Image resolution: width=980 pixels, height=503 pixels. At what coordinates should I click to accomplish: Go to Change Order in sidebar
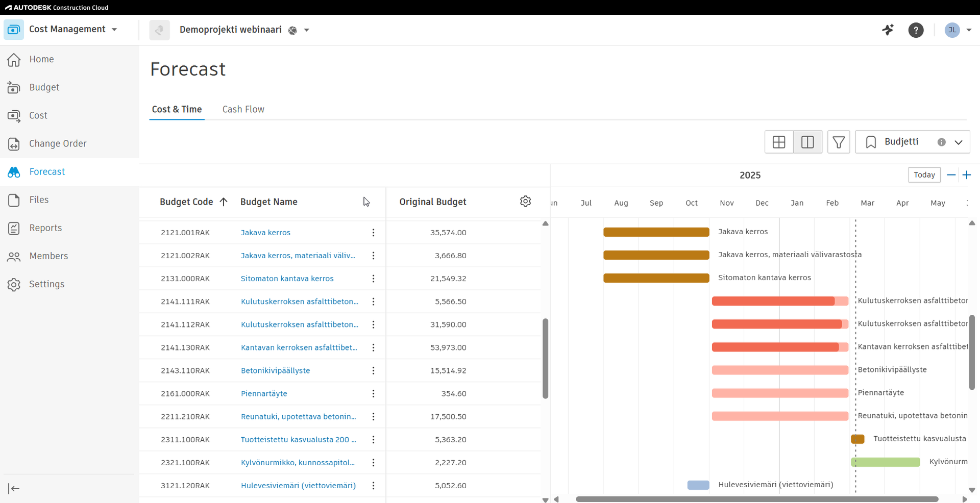click(58, 144)
